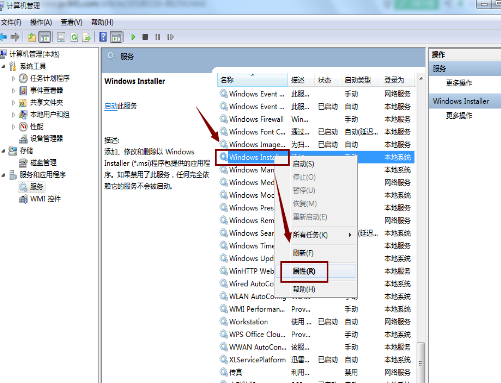Viewport: 501px width, 383px height.
Task: Click 更多操作 under the 服务 actions section
Action: coord(459,83)
